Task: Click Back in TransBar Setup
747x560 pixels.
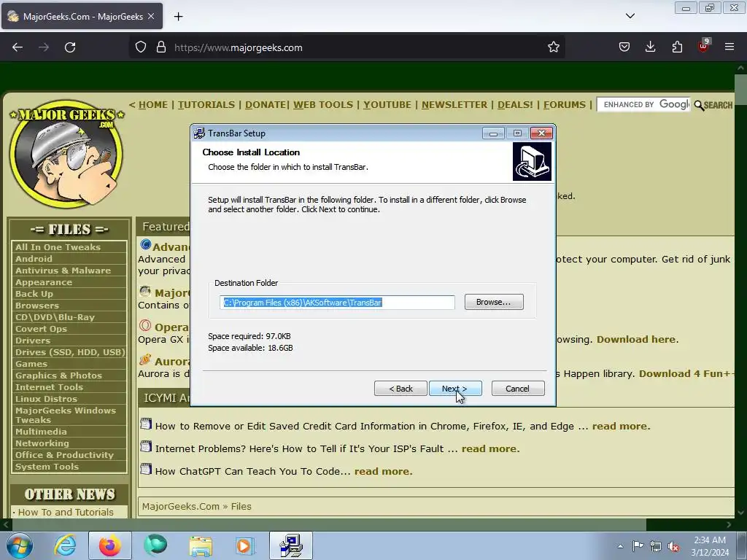Action: coord(400,389)
